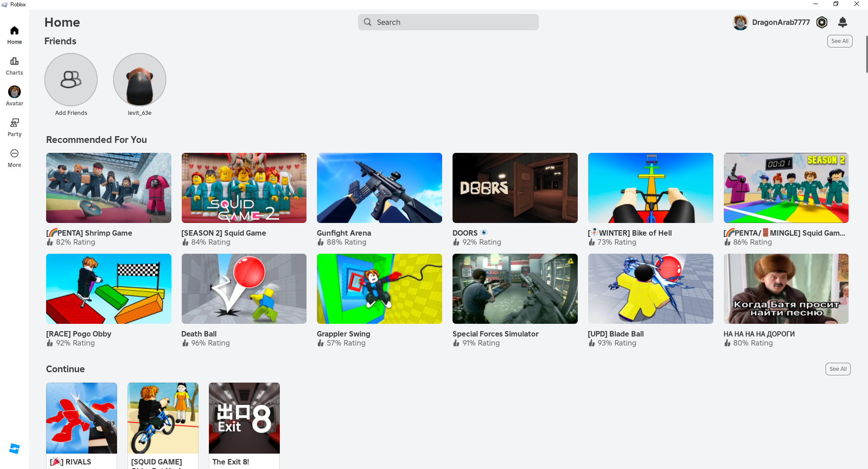Image resolution: width=868 pixels, height=469 pixels.
Task: Click the Roblox window title icon
Action: tap(5, 4)
